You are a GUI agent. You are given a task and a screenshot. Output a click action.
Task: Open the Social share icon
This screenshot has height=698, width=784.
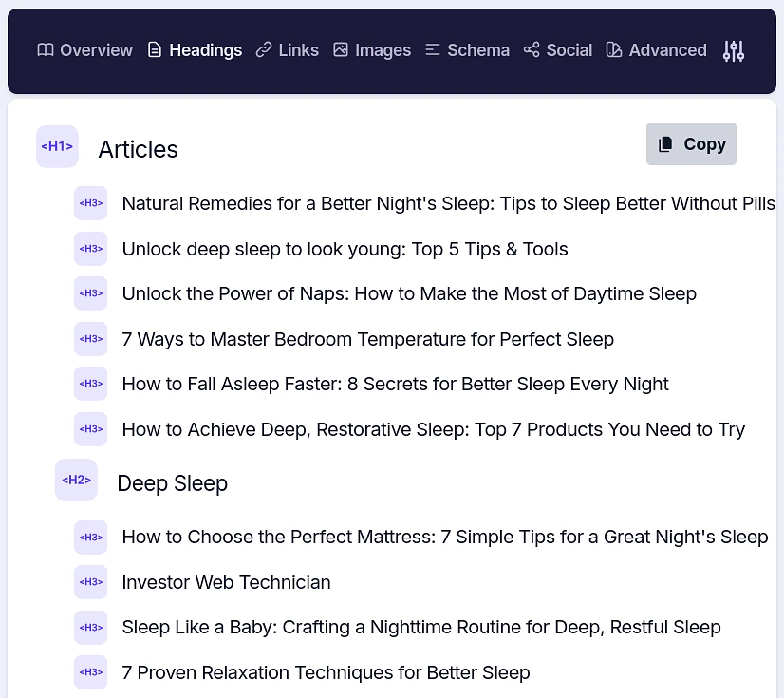pyautogui.click(x=532, y=49)
